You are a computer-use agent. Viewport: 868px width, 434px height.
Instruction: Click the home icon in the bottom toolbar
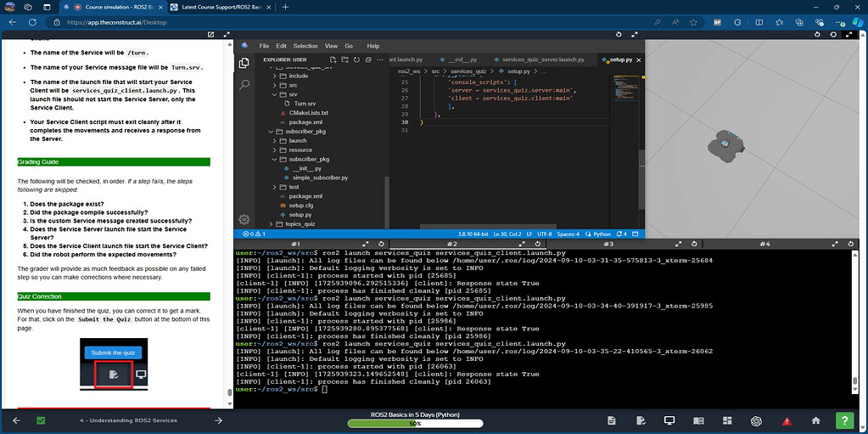pyautogui.click(x=815, y=420)
